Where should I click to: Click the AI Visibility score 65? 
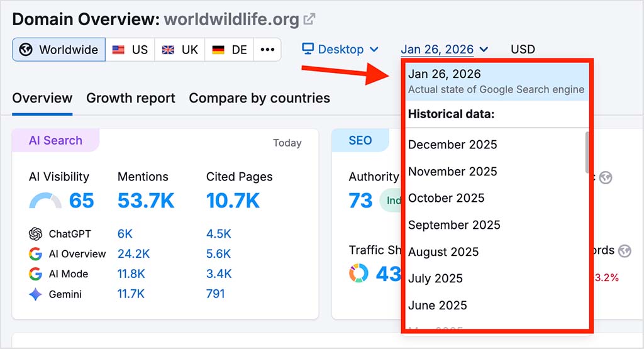point(81,201)
